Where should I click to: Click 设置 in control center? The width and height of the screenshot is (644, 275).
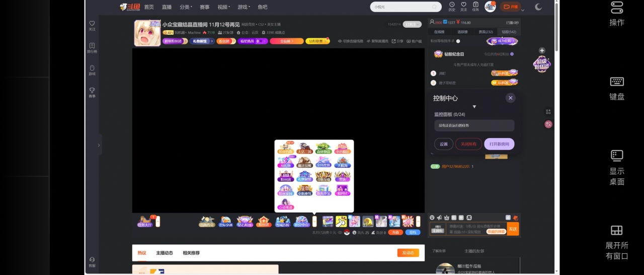[444, 144]
